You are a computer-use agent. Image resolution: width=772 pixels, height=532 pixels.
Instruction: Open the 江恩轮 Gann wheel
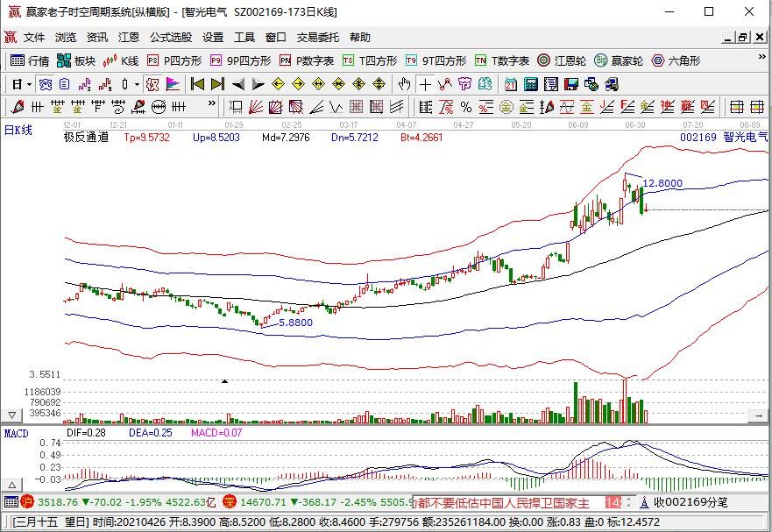tap(562, 60)
